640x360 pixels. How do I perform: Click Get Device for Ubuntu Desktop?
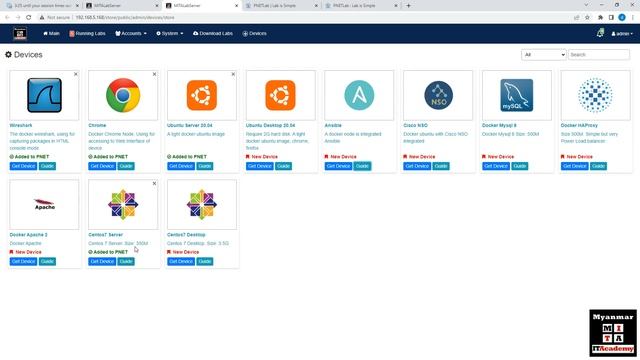tap(260, 166)
